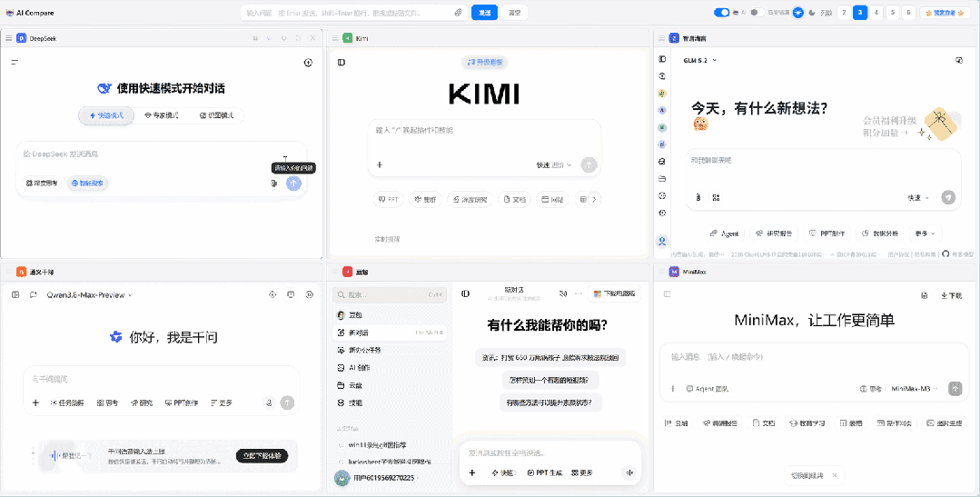Click the blue send button in the top bar
This screenshot has height=497, width=980.
coord(484,13)
